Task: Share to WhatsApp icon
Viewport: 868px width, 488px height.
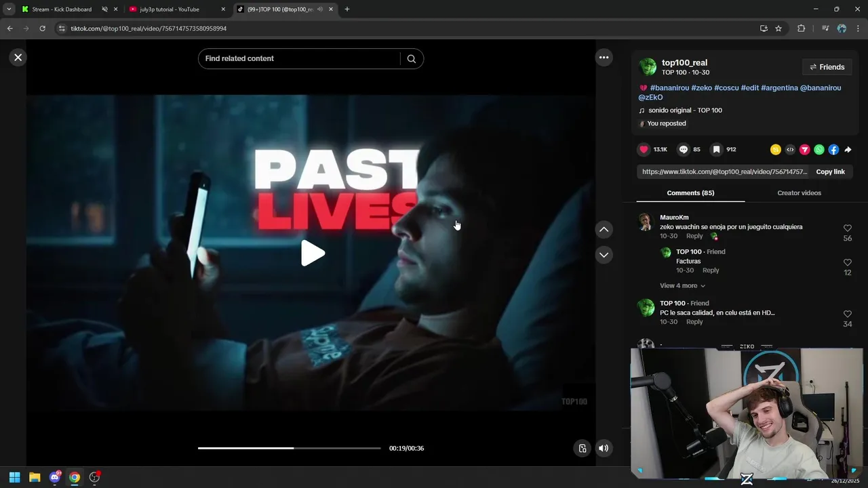Action: point(819,150)
